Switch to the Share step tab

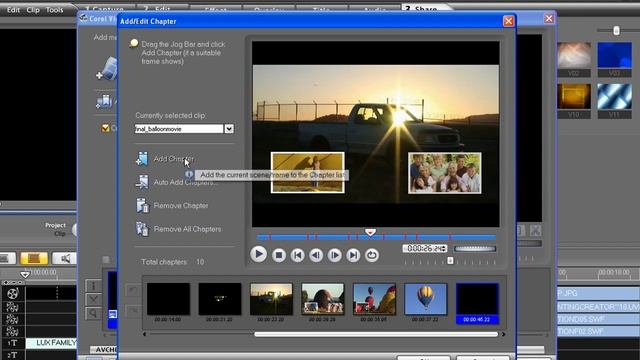(424, 8)
